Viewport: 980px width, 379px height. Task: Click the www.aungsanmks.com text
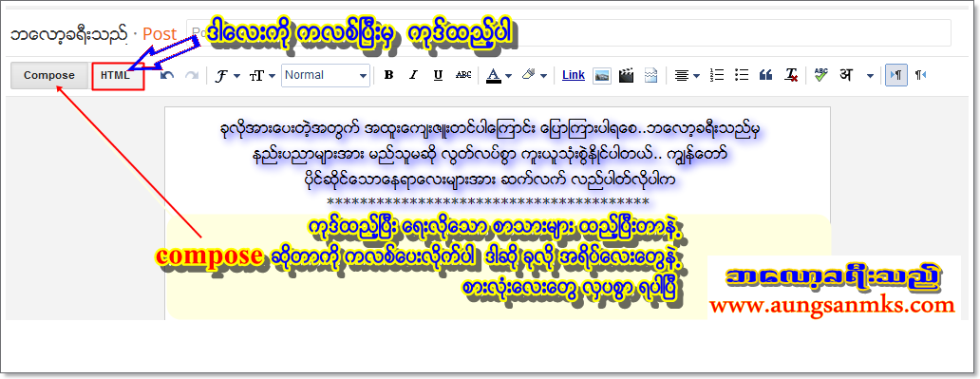(832, 305)
